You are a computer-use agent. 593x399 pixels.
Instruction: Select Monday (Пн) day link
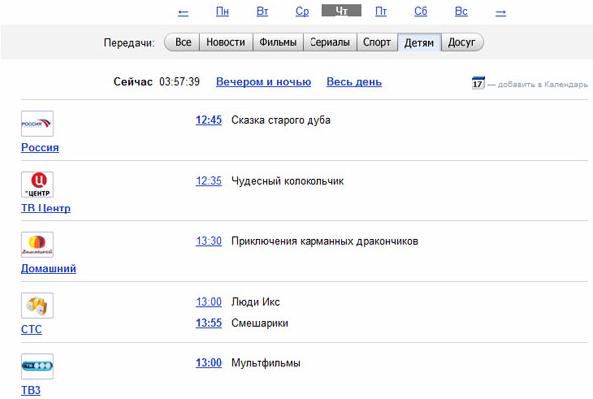point(222,12)
